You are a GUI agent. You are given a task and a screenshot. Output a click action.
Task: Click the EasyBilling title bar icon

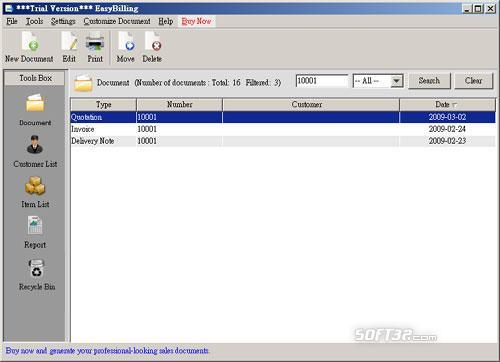click(9, 8)
